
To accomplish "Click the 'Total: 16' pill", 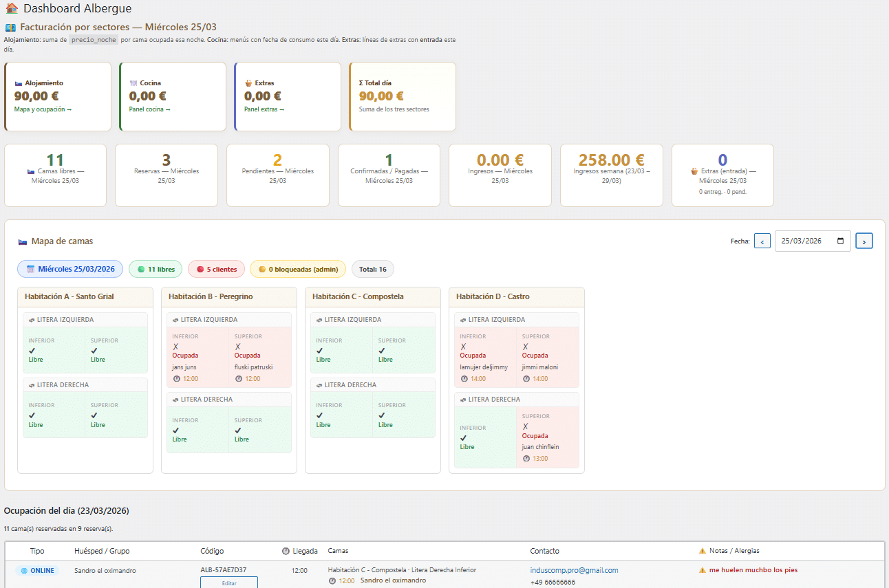I will (x=372, y=269).
